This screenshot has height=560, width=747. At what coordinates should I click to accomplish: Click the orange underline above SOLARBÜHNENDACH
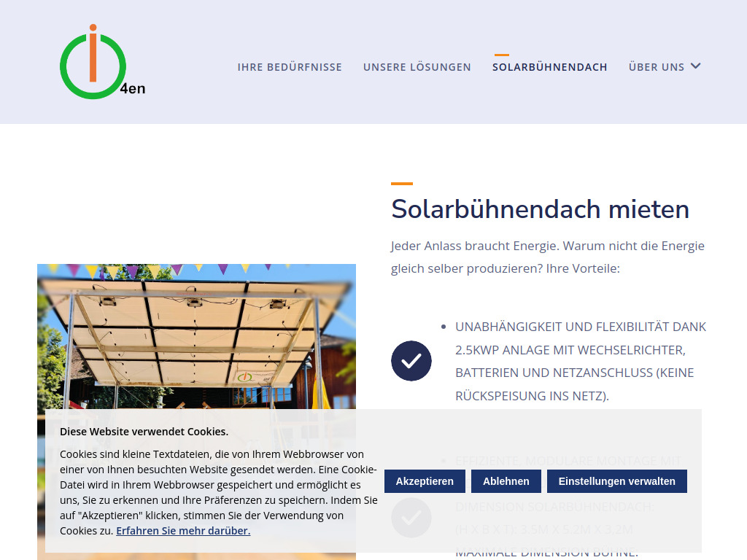[500, 54]
